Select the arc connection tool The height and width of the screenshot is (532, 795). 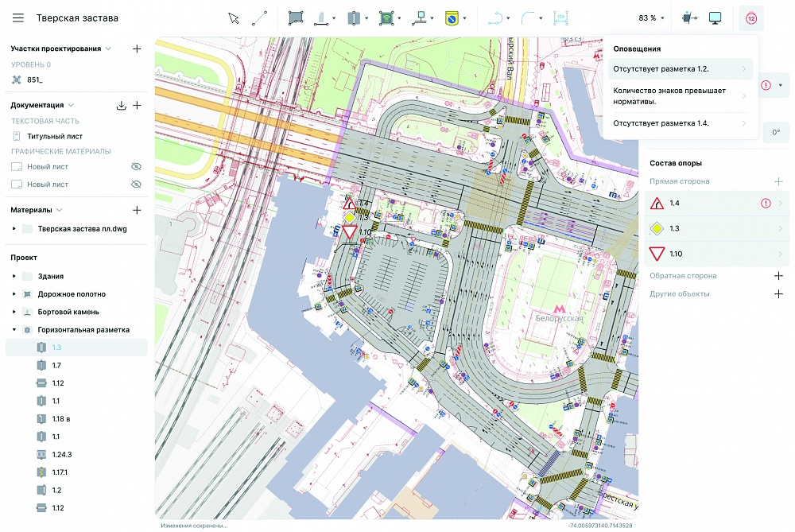tap(494, 18)
